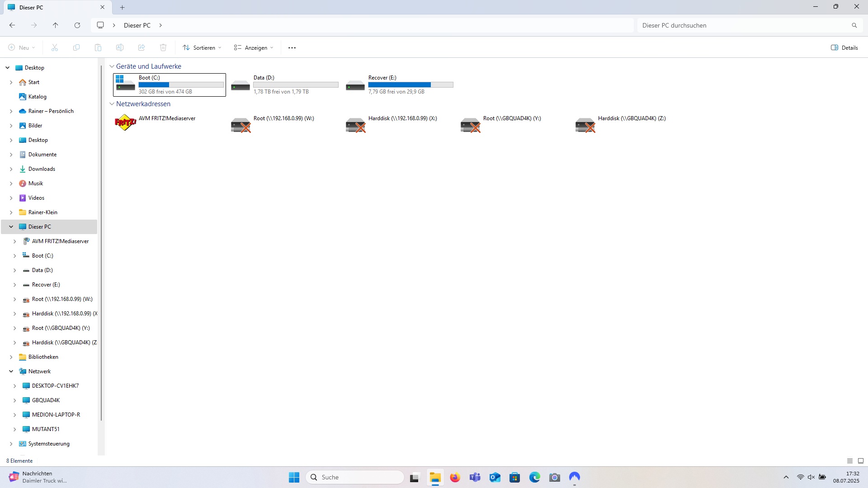Click the Refresh button in navigation bar

[77, 25]
